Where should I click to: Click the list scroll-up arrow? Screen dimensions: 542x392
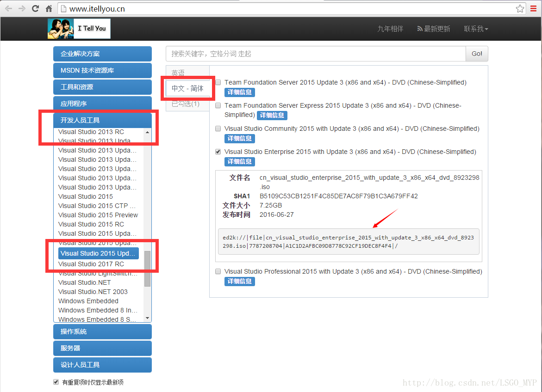coord(148,132)
